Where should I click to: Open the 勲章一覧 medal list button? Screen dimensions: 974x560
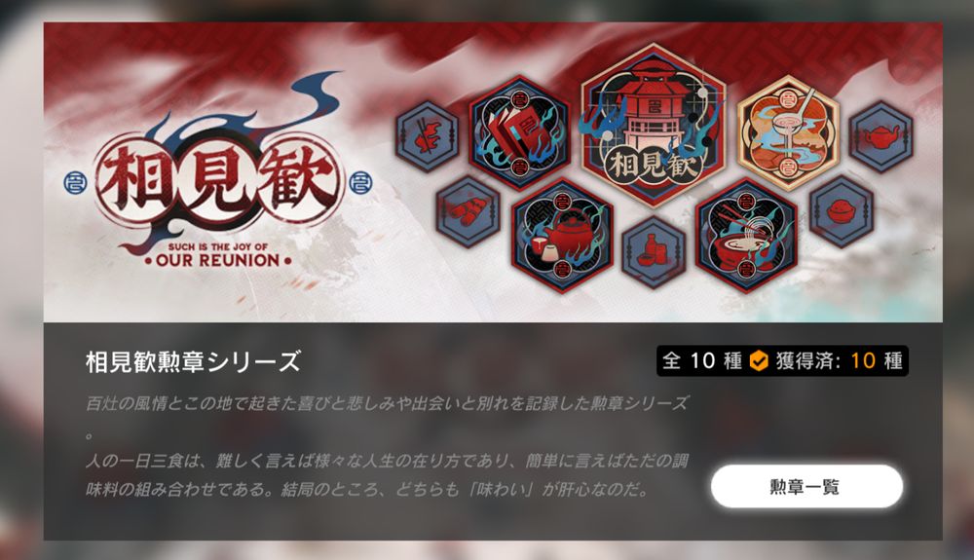click(806, 487)
